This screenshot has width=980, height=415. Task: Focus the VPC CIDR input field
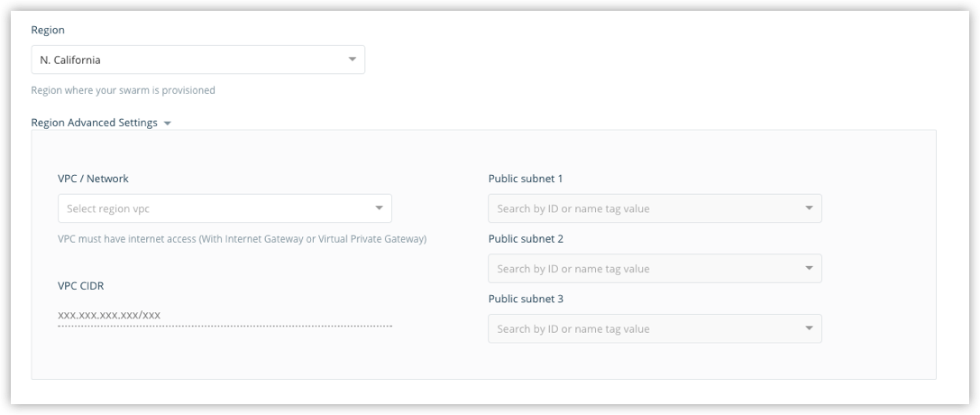click(x=224, y=315)
